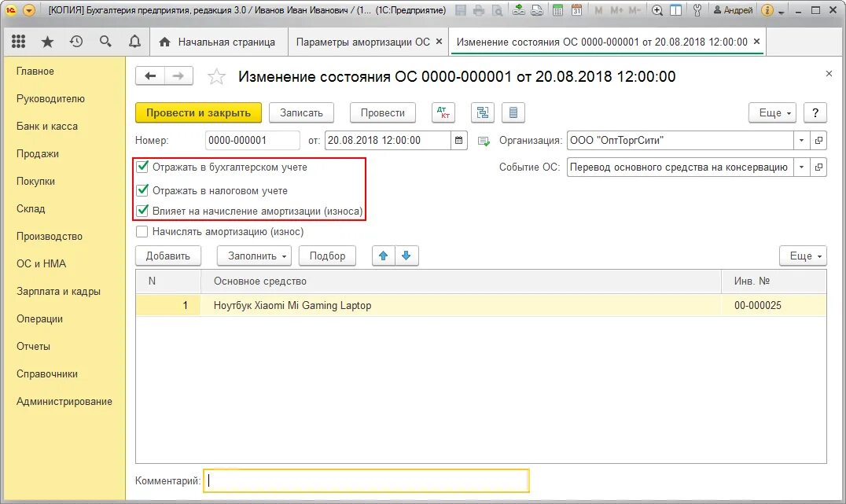Viewport: 846px width, 504px height.
Task: Go forward with the right arrow
Action: [178, 76]
